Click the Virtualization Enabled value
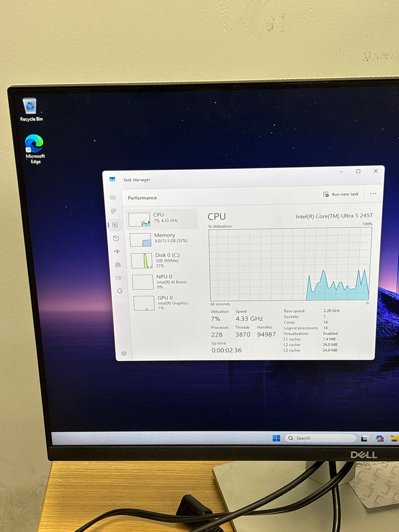This screenshot has height=532, width=399. click(x=330, y=334)
